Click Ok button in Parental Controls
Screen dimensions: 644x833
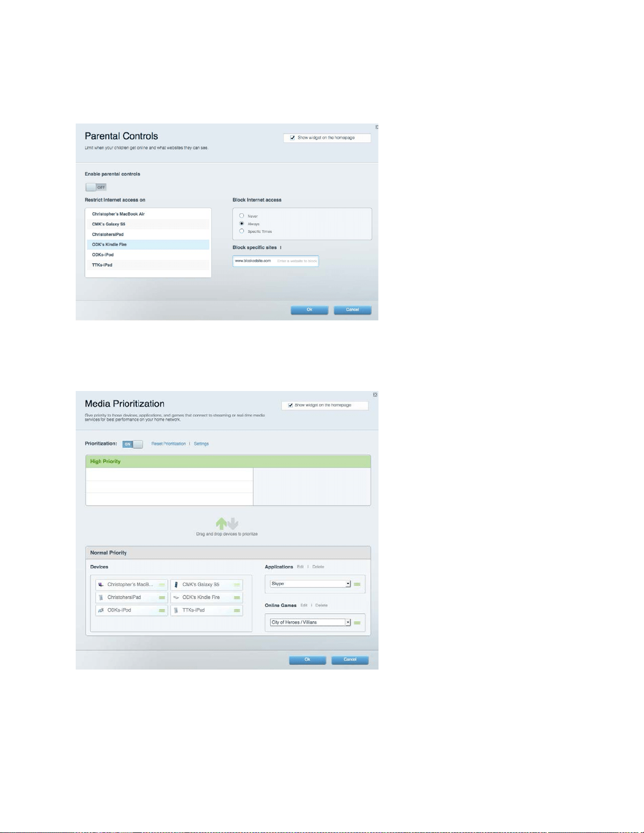point(310,310)
